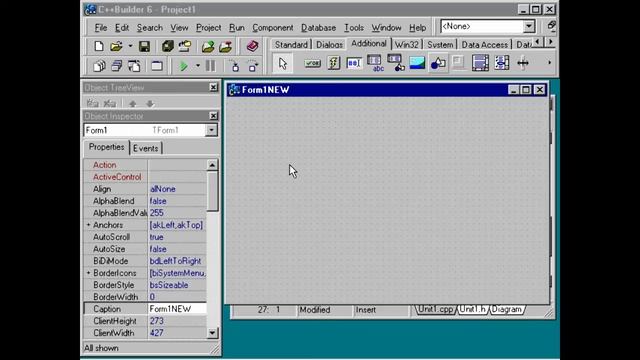Image resolution: width=640 pixels, height=360 pixels.
Task: Open Help contents via the book icon
Action: (252, 46)
